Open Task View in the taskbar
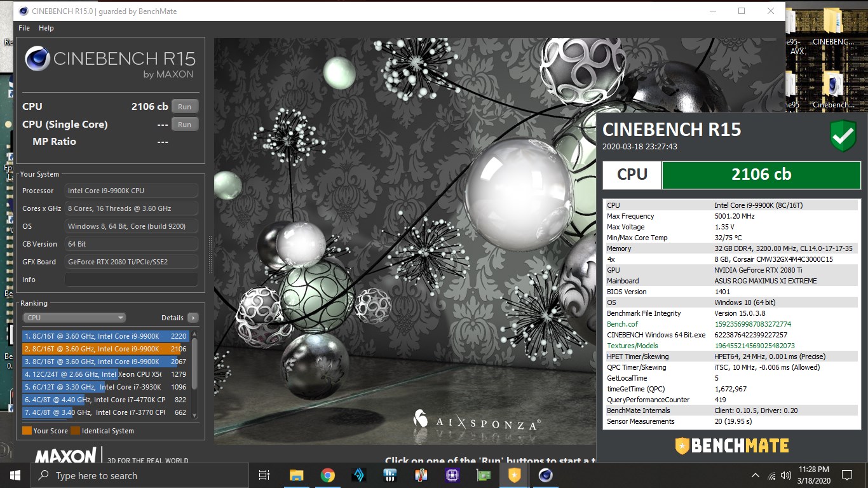 [x=264, y=475]
